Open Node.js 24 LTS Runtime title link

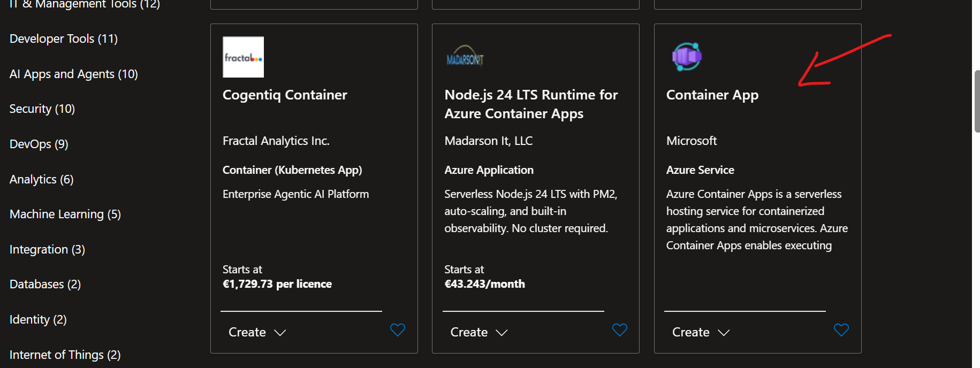coord(531,104)
